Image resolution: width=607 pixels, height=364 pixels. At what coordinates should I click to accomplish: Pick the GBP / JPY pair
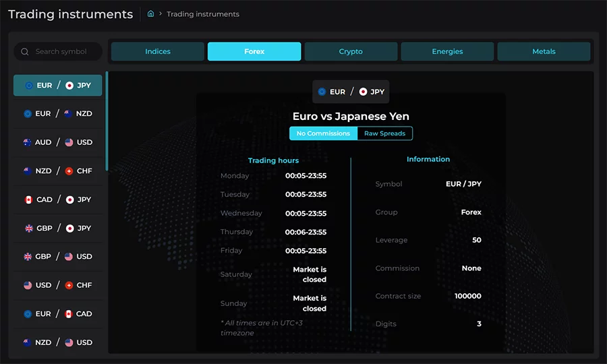point(58,229)
